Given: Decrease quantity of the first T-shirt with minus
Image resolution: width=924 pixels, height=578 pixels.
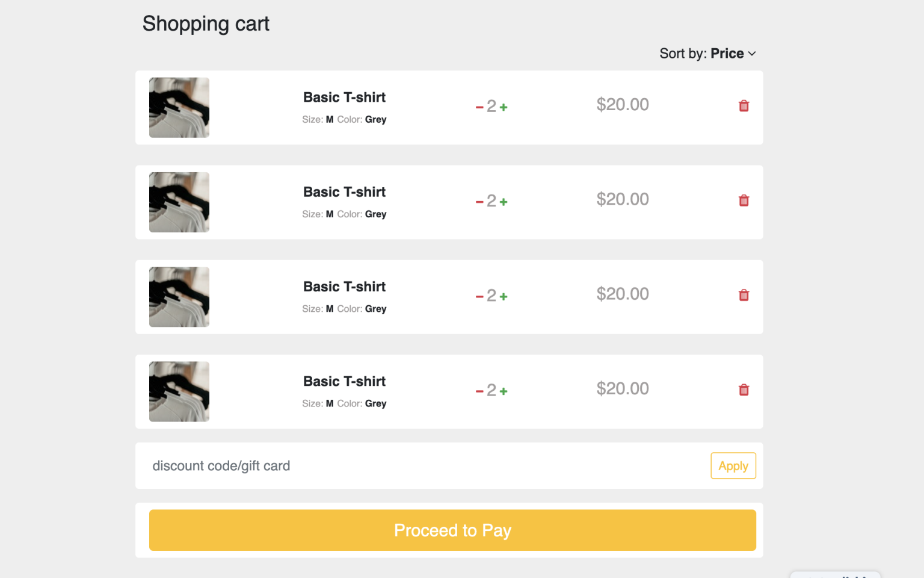Looking at the screenshot, I should point(479,106).
